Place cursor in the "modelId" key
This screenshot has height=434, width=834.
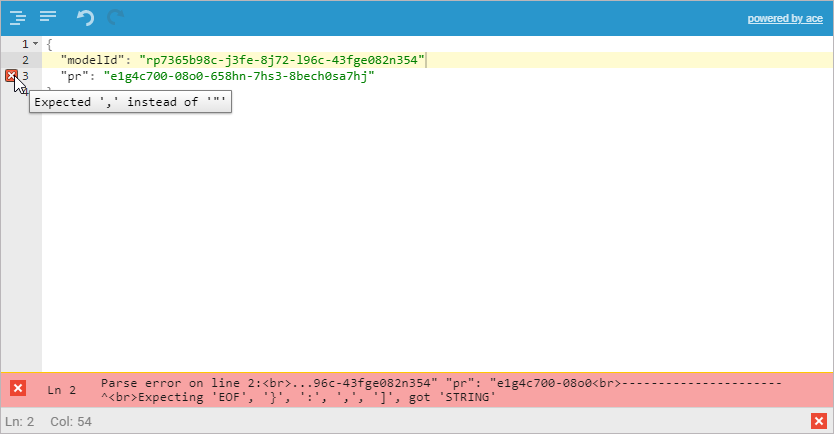[92, 60]
